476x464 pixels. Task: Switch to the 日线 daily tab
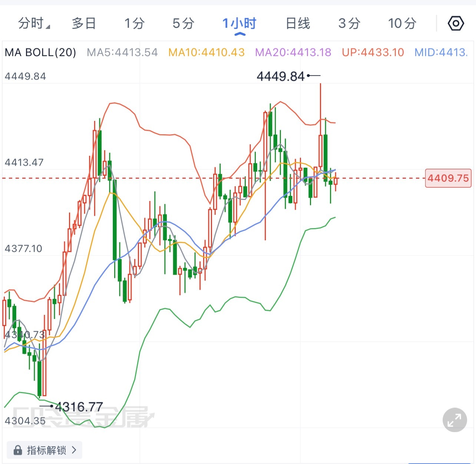tap(298, 23)
